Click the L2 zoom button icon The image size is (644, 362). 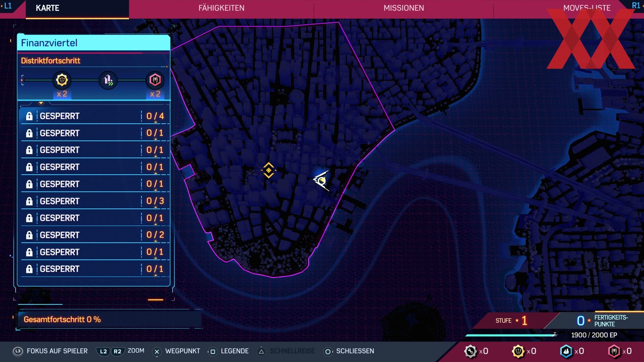103,351
